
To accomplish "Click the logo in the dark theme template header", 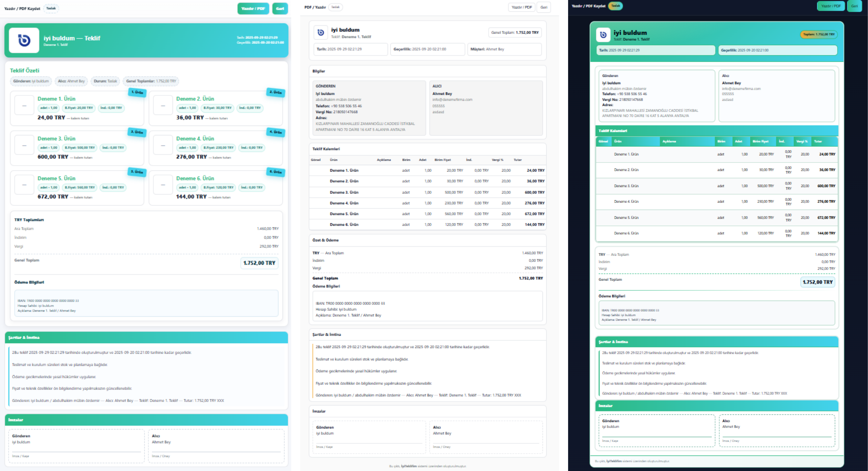I will (603, 35).
